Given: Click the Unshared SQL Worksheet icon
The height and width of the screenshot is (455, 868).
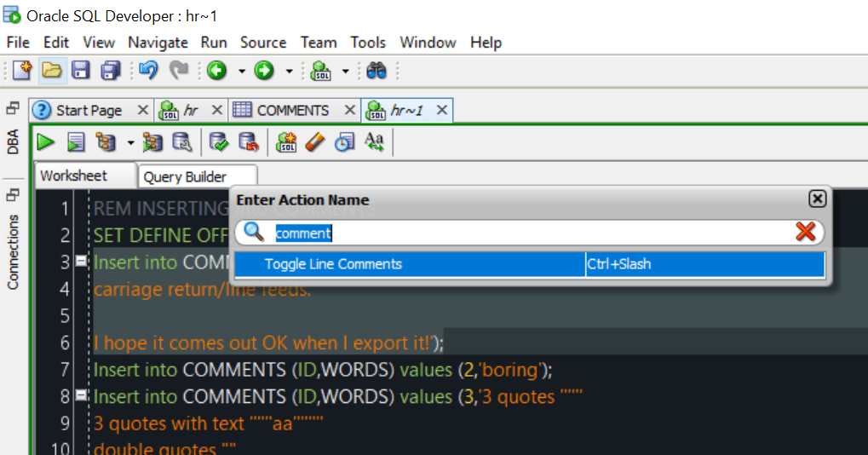Looking at the screenshot, I should click(x=286, y=142).
